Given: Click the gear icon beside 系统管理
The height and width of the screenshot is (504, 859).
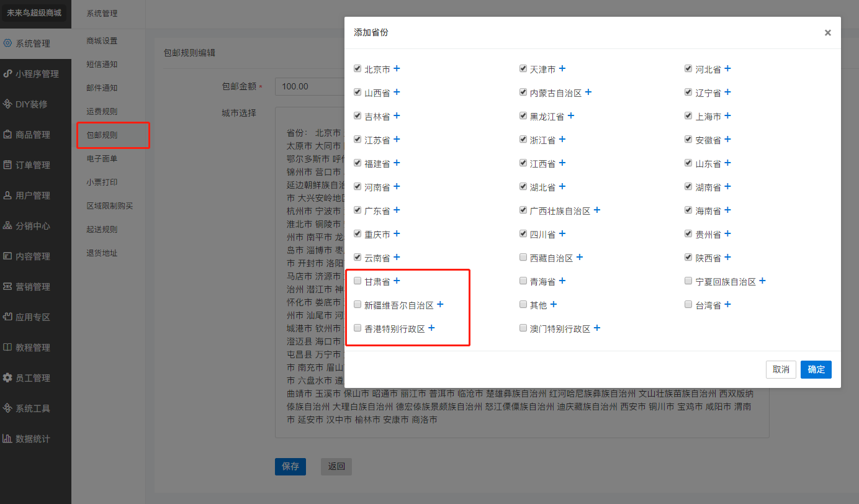Looking at the screenshot, I should pyautogui.click(x=7, y=43).
